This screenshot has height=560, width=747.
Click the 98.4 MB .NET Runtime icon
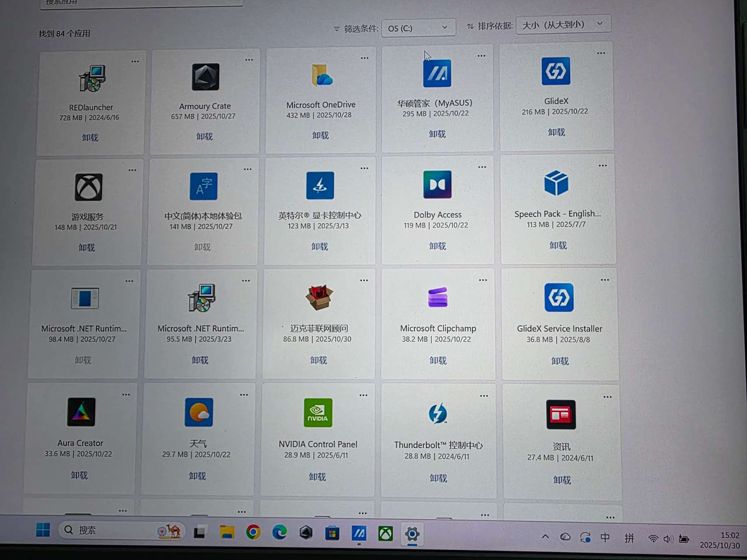click(85, 298)
